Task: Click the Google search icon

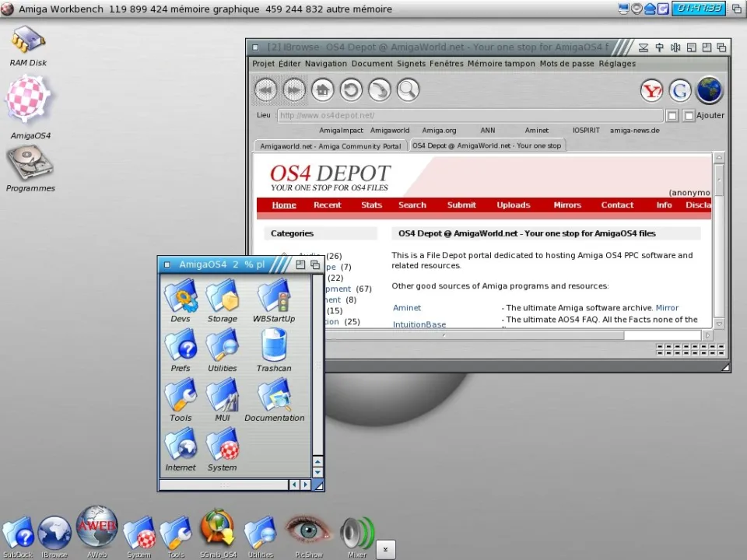Action: [680, 91]
